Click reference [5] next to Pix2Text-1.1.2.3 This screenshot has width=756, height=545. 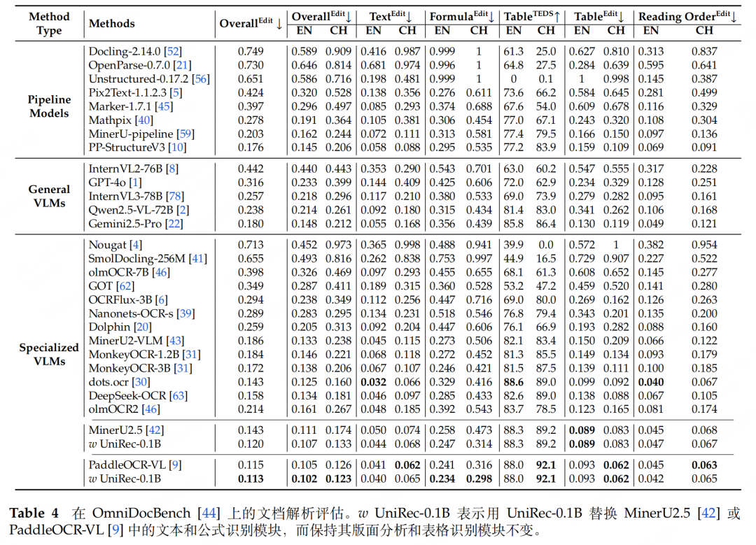tap(176, 92)
